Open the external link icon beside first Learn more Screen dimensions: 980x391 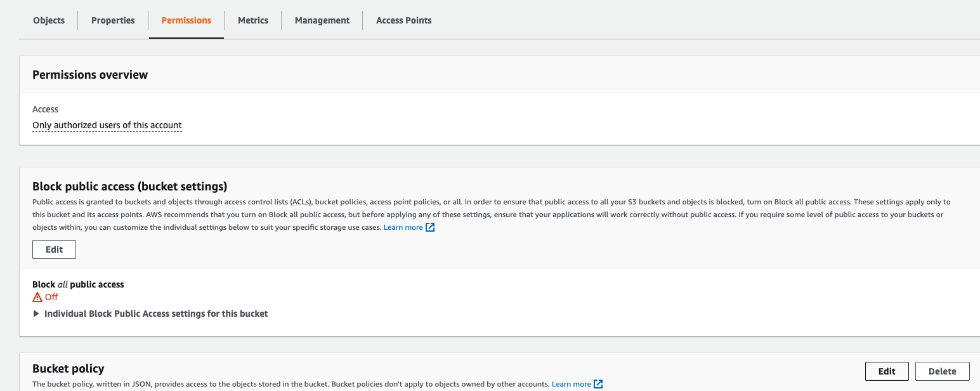pyautogui.click(x=431, y=227)
